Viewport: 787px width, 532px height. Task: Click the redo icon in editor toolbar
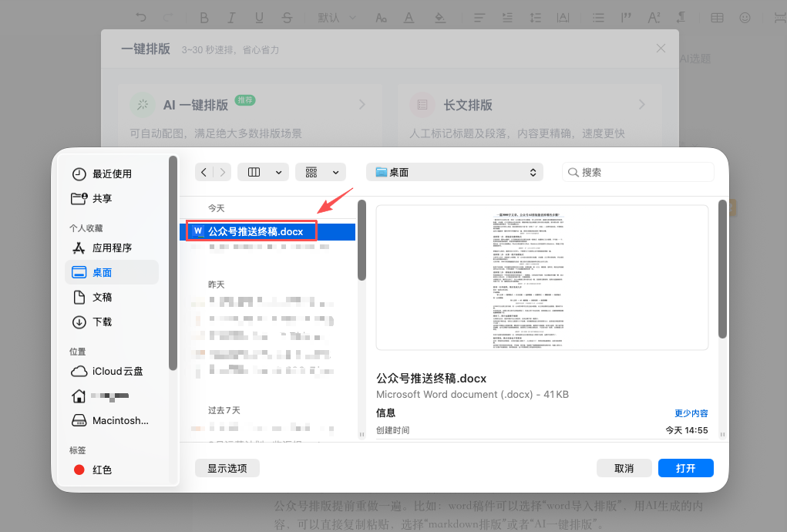[167, 18]
